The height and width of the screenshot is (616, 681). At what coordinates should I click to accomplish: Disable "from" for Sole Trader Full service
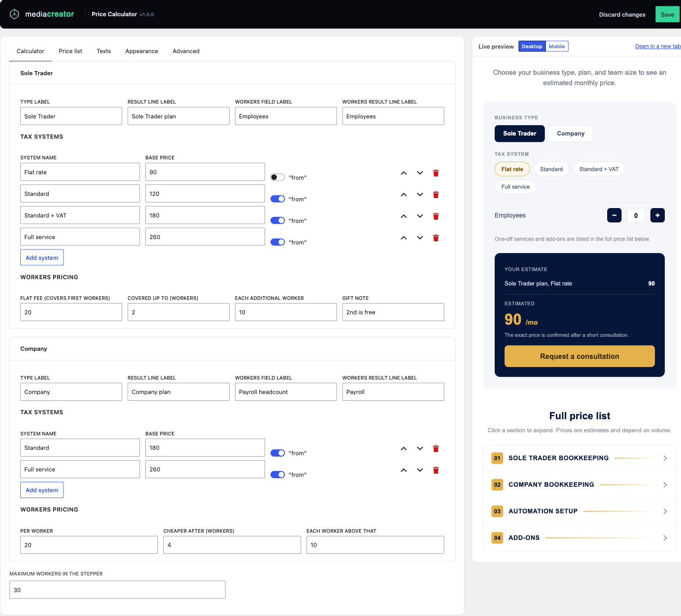pos(278,242)
